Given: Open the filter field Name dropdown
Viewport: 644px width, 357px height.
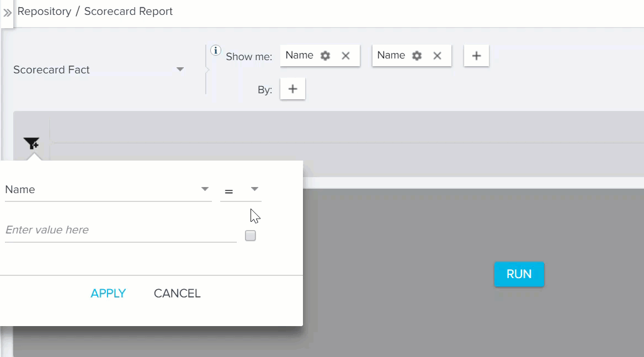Looking at the screenshot, I should click(108, 189).
